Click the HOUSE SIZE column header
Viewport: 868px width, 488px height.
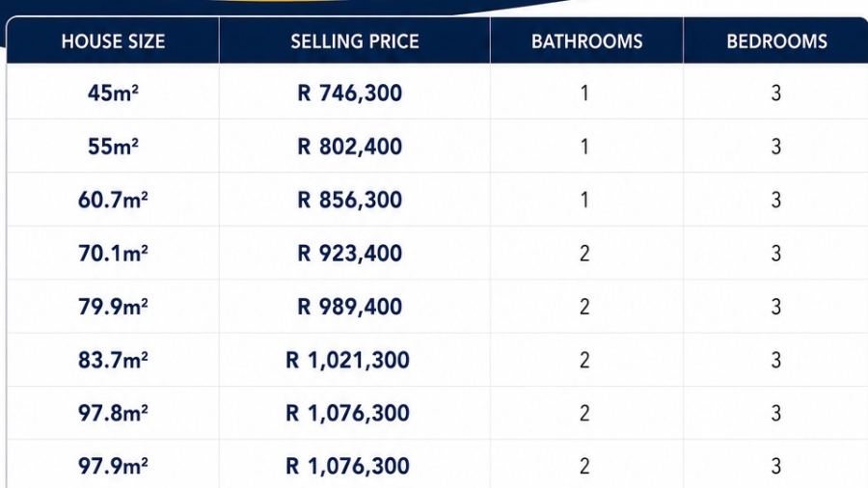[113, 41]
